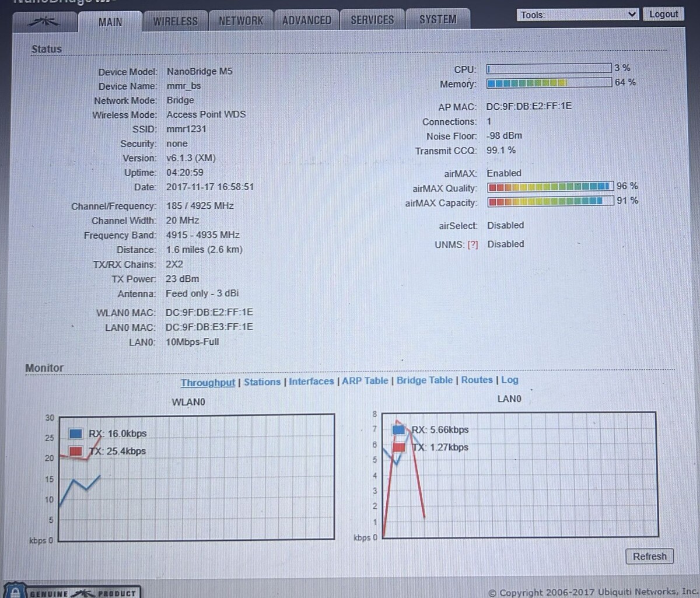The image size is (700, 598).
Task: Click the WLAN0 throughput graph
Action: (197, 477)
